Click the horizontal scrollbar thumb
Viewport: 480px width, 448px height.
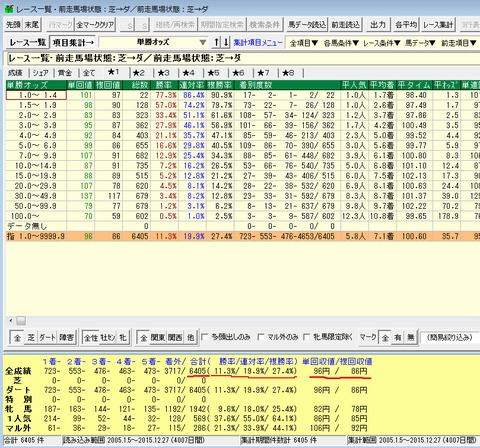point(21,321)
